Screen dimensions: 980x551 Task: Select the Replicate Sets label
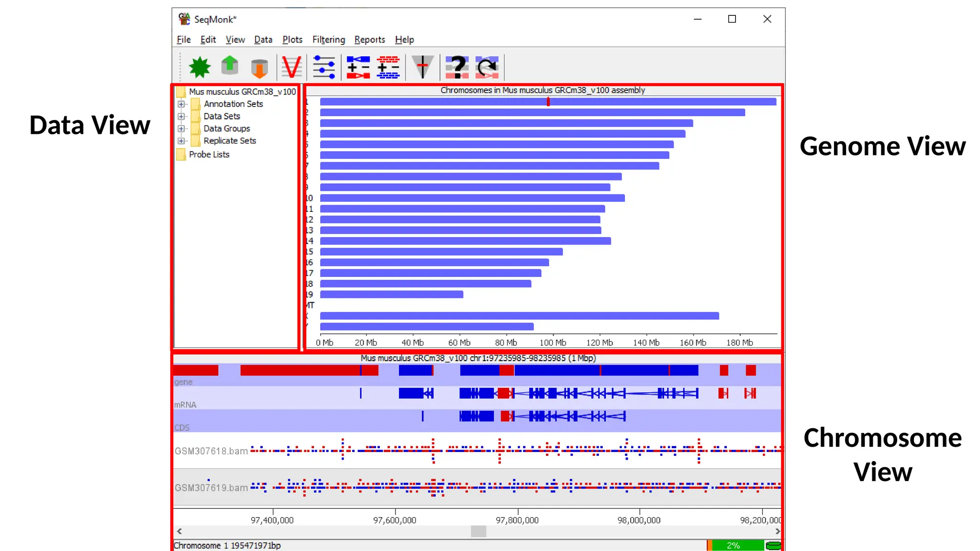click(230, 141)
